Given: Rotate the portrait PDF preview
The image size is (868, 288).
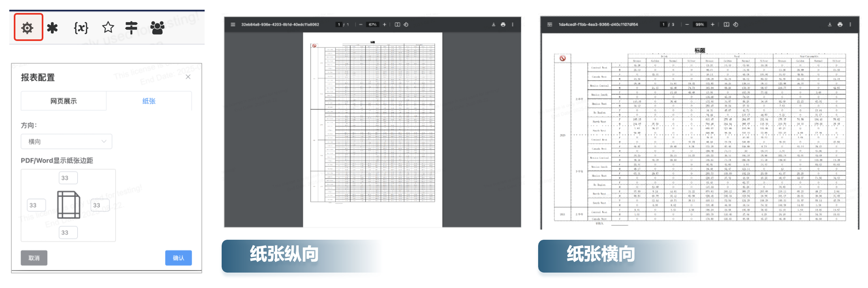Looking at the screenshot, I should pyautogui.click(x=406, y=25).
